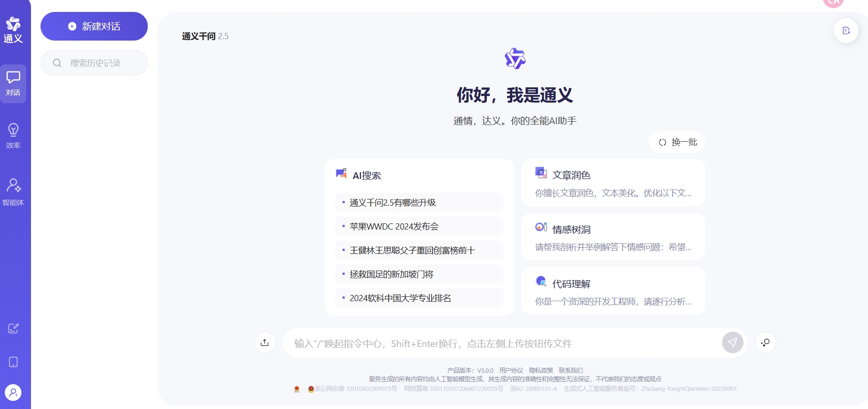
Task: Open the user profile icon in sidebar
Action: point(13,393)
